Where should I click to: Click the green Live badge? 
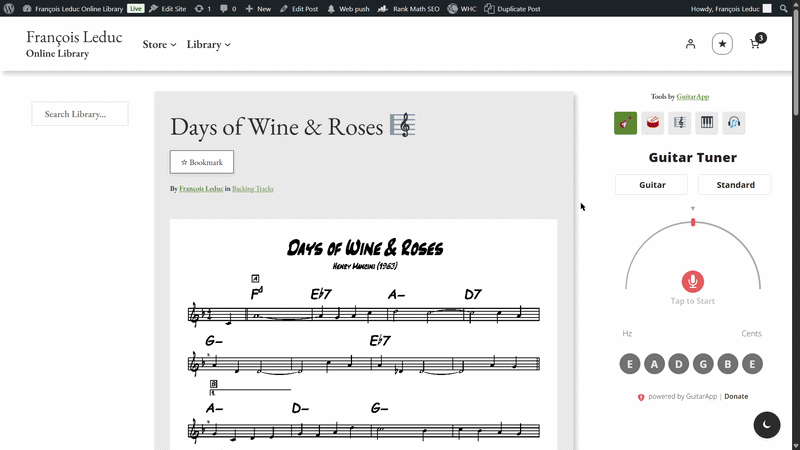tap(136, 9)
